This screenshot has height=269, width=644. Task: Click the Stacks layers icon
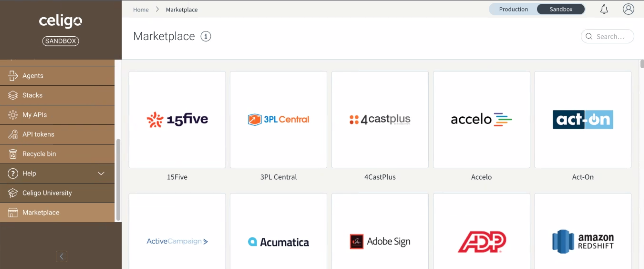[x=13, y=95]
